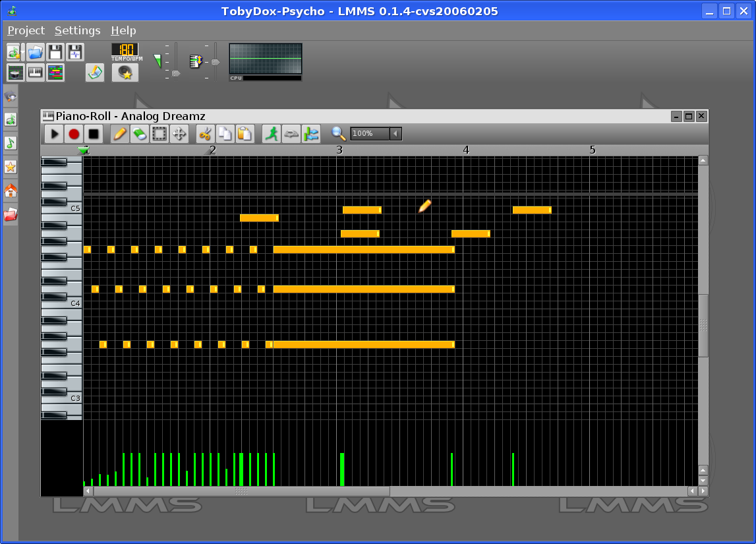Open the zoom dropdown arrow next to 100%
Image resolution: width=756 pixels, height=544 pixels.
pos(395,134)
